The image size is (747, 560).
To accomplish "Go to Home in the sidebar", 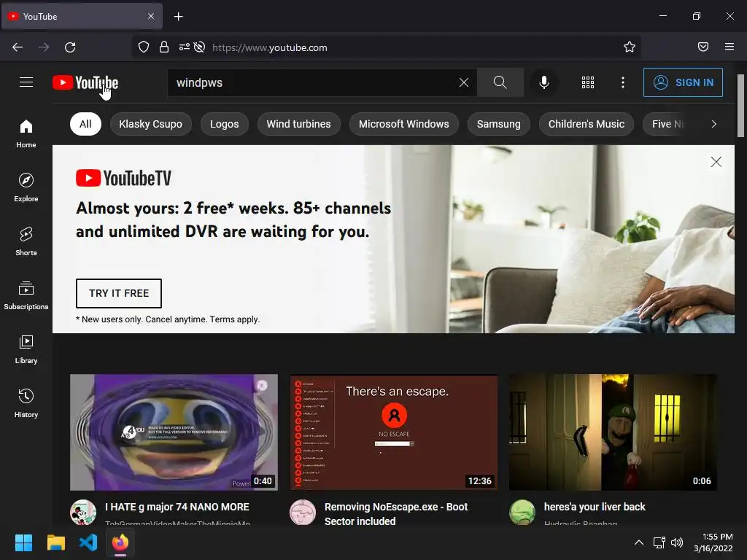I will 26,134.
